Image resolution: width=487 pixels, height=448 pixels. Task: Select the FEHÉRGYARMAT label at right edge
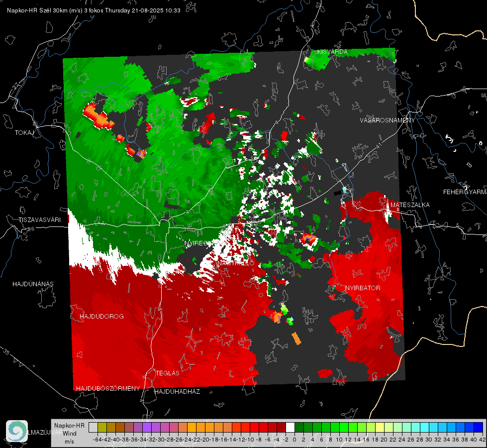pyautogui.click(x=465, y=192)
